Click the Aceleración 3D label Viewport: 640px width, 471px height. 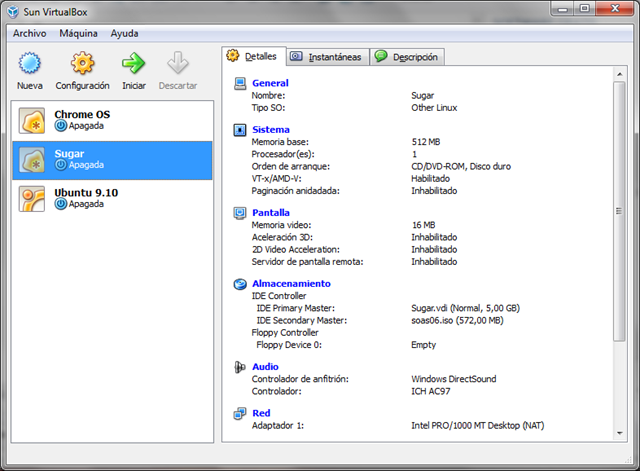click(x=282, y=238)
